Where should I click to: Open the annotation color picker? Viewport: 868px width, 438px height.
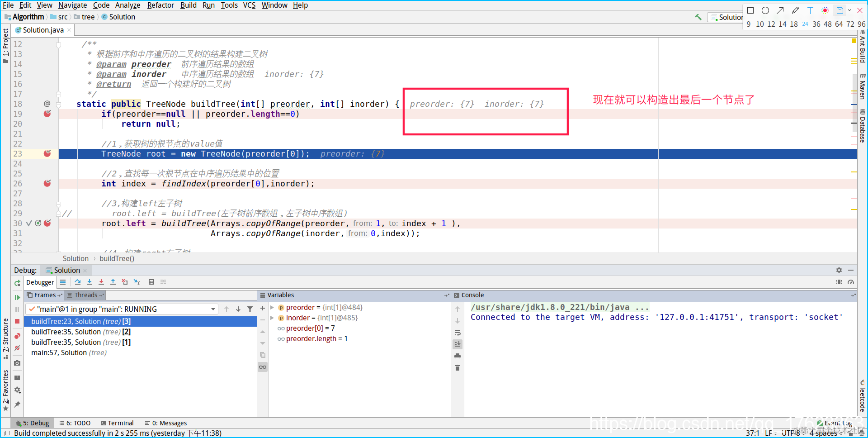click(825, 10)
